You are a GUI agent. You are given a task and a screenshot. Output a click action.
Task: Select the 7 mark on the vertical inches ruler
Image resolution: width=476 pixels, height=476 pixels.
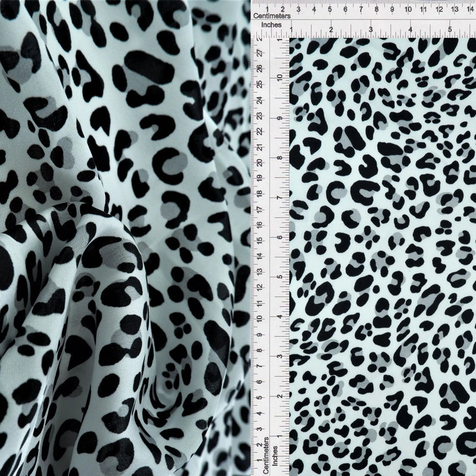279,198
